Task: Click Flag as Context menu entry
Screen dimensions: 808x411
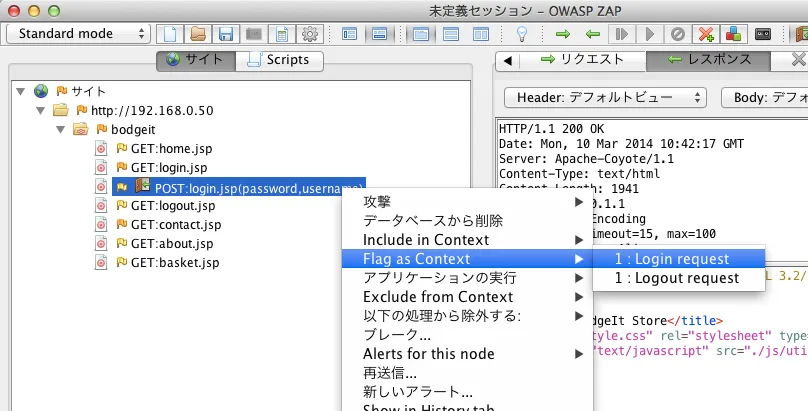Action: coord(467,259)
